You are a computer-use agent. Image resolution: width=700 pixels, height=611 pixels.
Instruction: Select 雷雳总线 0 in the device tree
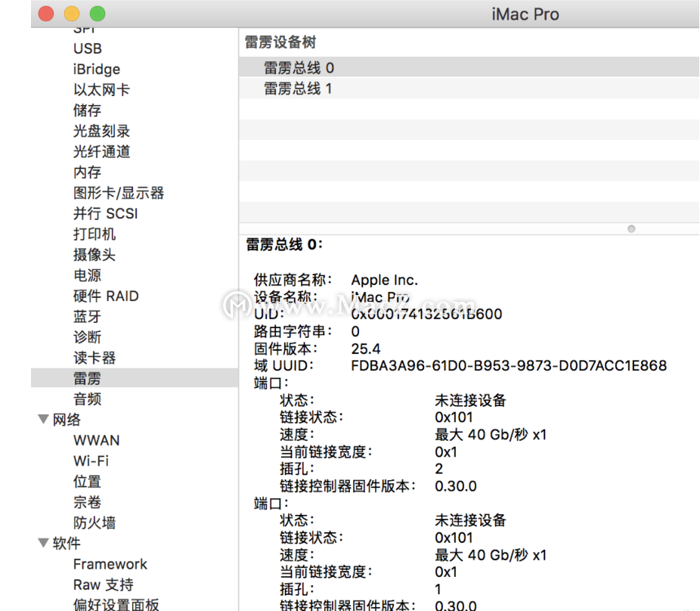pos(469,67)
